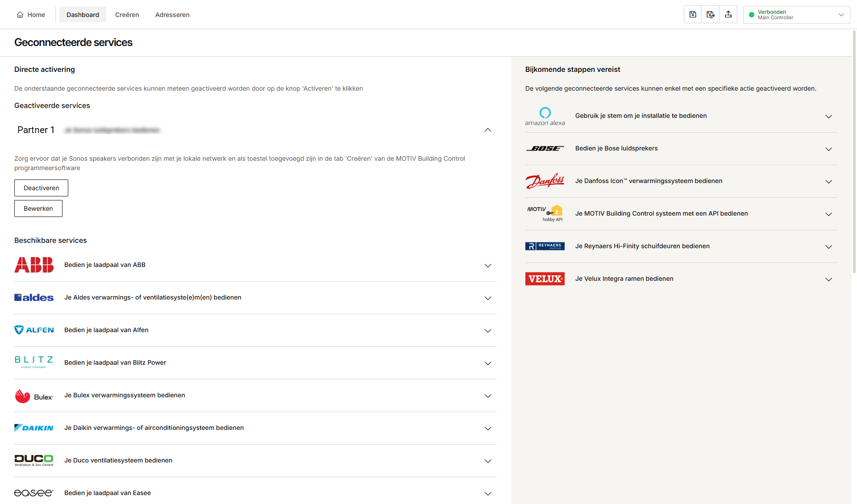Click the save-as floppy with pencil icon
This screenshot has height=504, width=857.
pyautogui.click(x=711, y=15)
